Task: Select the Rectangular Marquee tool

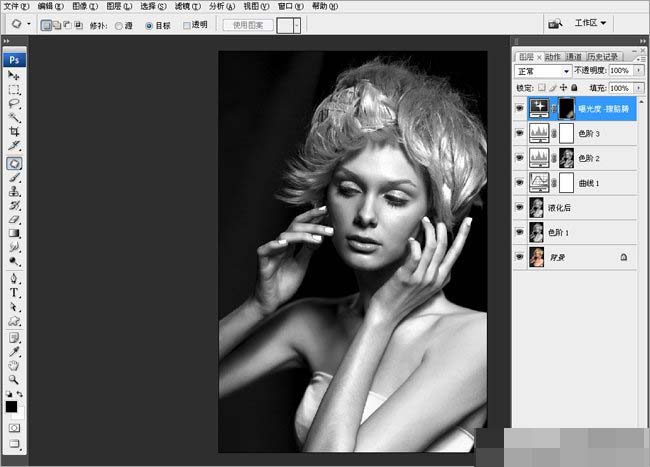Action: [14, 89]
